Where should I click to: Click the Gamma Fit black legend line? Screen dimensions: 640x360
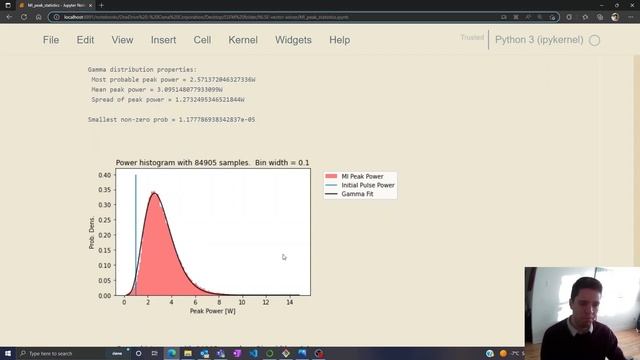(x=331, y=194)
